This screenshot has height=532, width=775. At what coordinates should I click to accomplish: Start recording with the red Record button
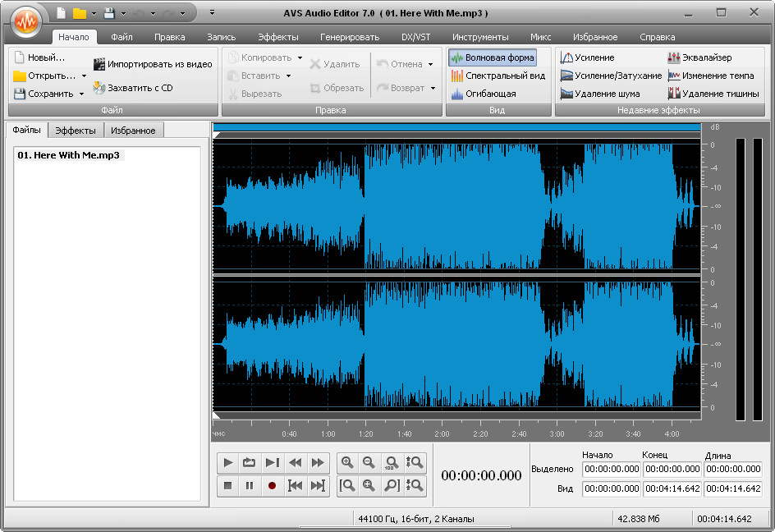click(x=272, y=485)
